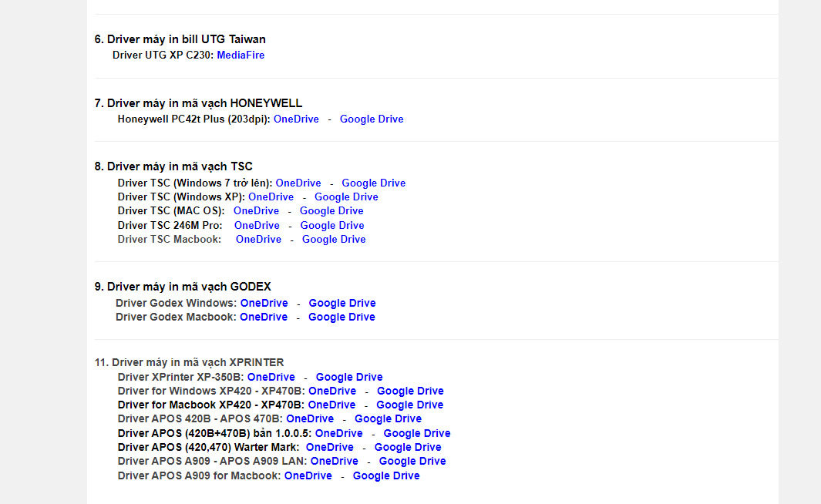Open OneDrive for Driver TSC Windows XP

271,197
